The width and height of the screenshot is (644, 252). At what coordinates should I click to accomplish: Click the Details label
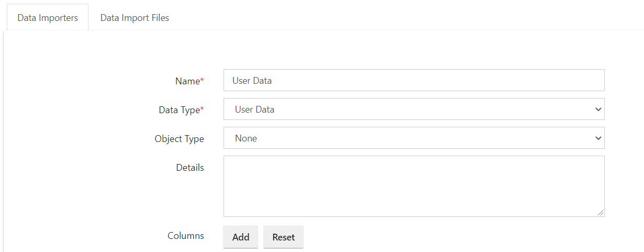[190, 168]
